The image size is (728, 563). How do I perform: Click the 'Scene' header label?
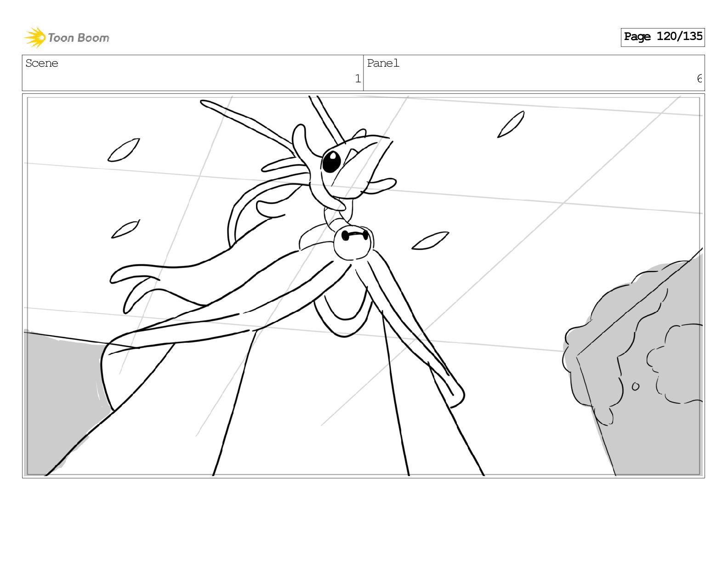42,63
